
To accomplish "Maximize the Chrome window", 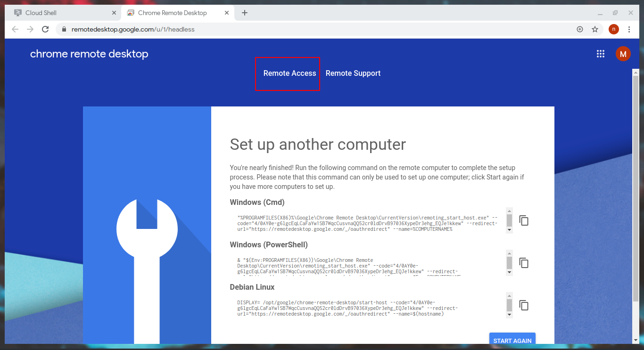I will click(615, 13).
